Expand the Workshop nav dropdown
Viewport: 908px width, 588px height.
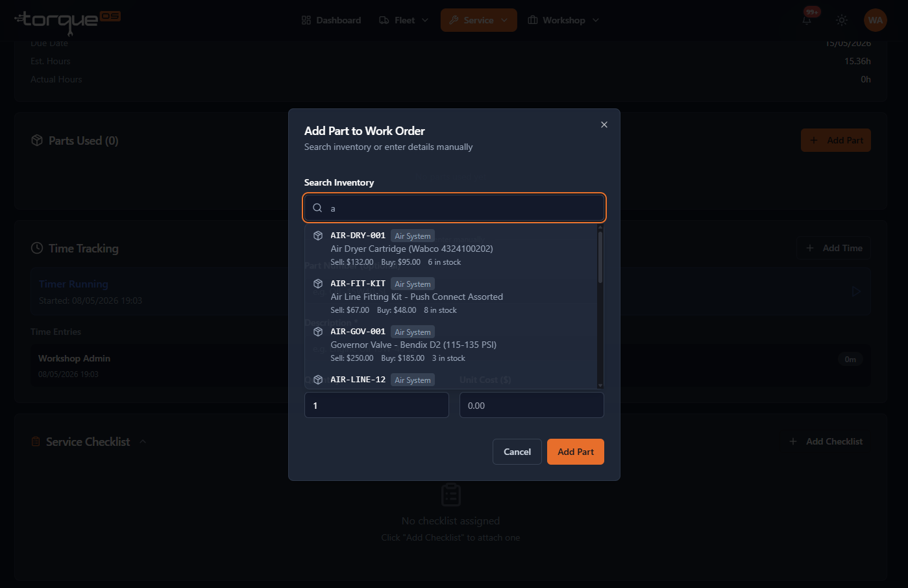[563, 20]
